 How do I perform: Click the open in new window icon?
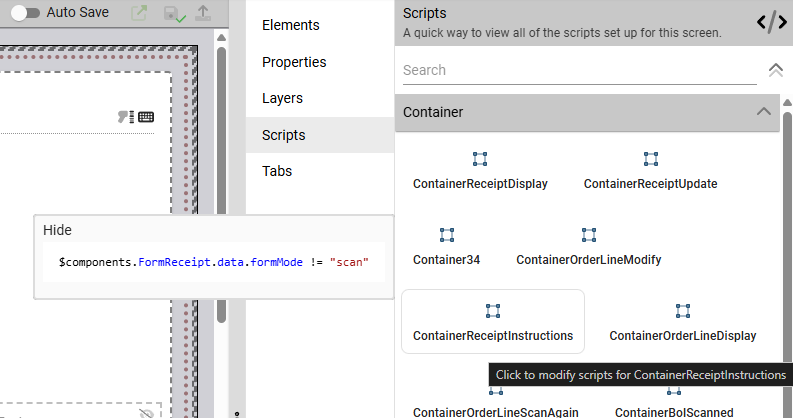tap(140, 14)
